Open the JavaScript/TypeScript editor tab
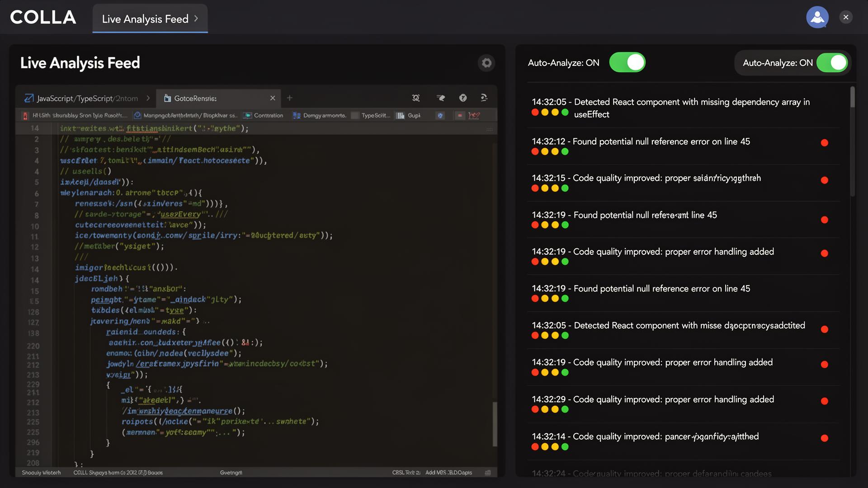 (x=86, y=98)
